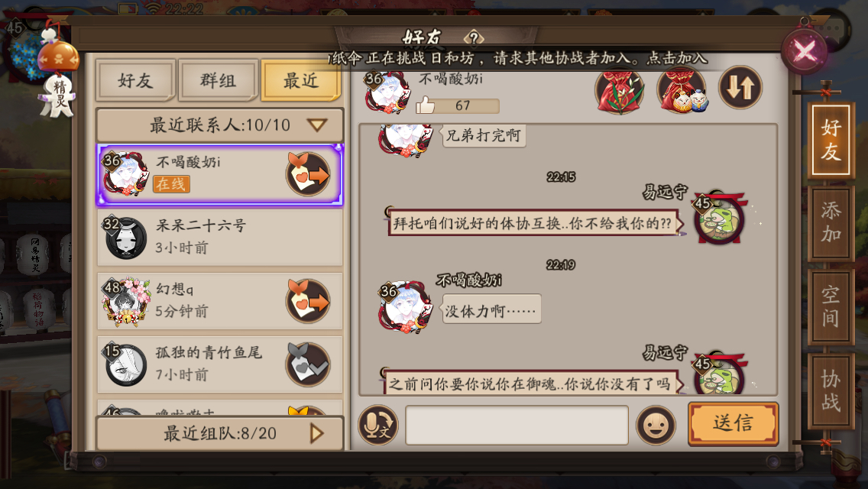This screenshot has width=868, height=489.
Task: Open the 协战 side tab
Action: tap(831, 391)
